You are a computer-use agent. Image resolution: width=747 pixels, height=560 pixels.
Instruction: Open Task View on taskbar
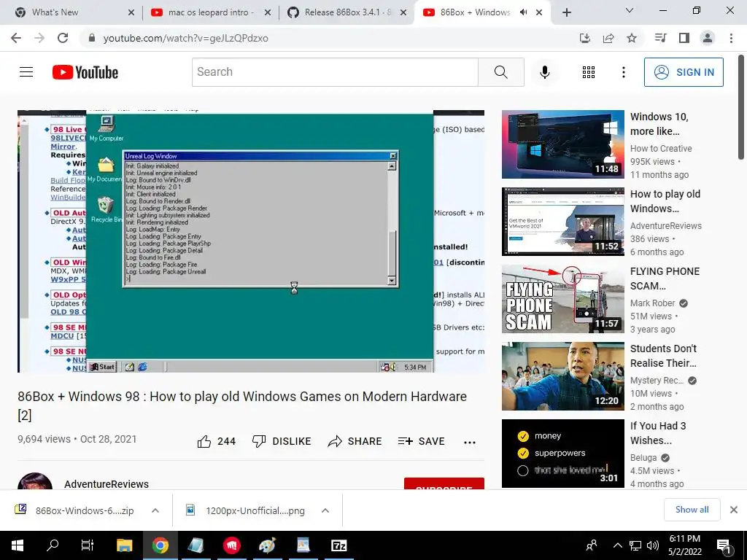[x=88, y=545]
